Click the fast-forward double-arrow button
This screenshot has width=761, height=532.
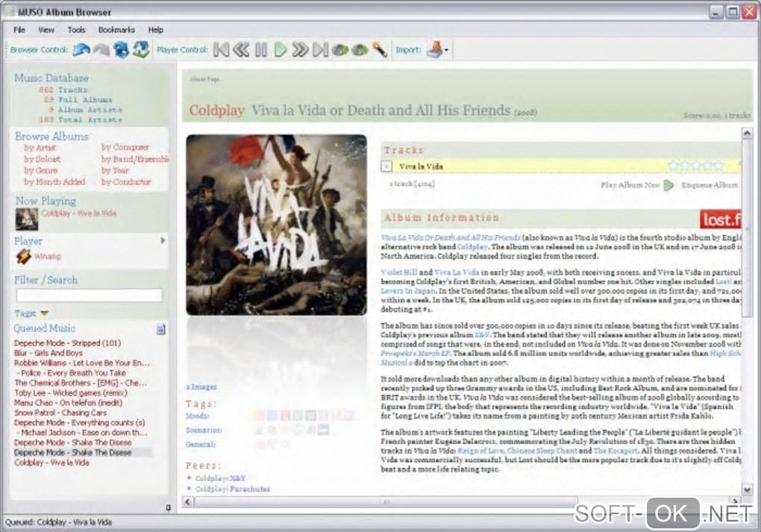click(x=300, y=49)
